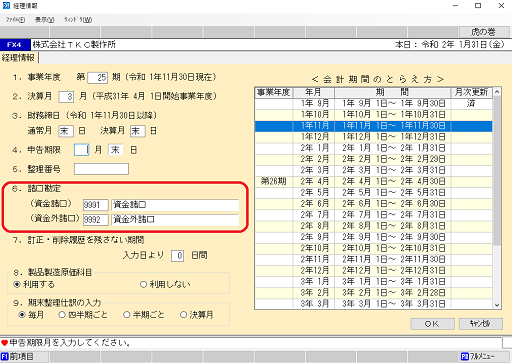Click the 済 status in 月次更新 column
The height and width of the screenshot is (363, 512).
pyautogui.click(x=471, y=104)
